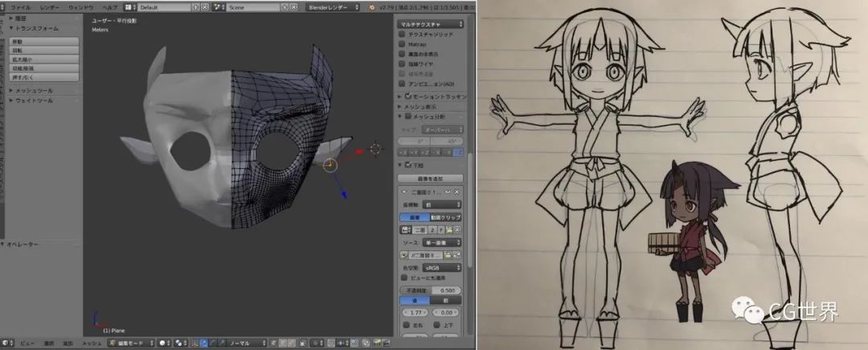Open the 編集モード mode dropdown
Screen dimensions: 868x350
(132, 344)
